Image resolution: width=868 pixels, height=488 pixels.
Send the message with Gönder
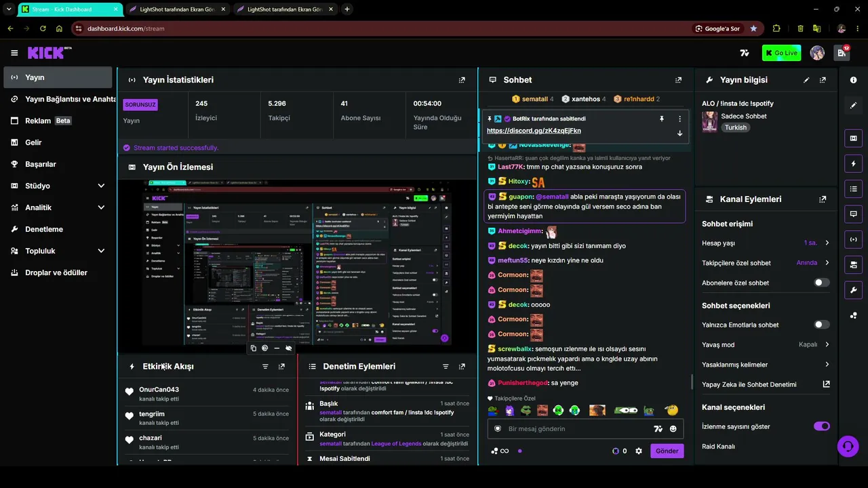[667, 451]
